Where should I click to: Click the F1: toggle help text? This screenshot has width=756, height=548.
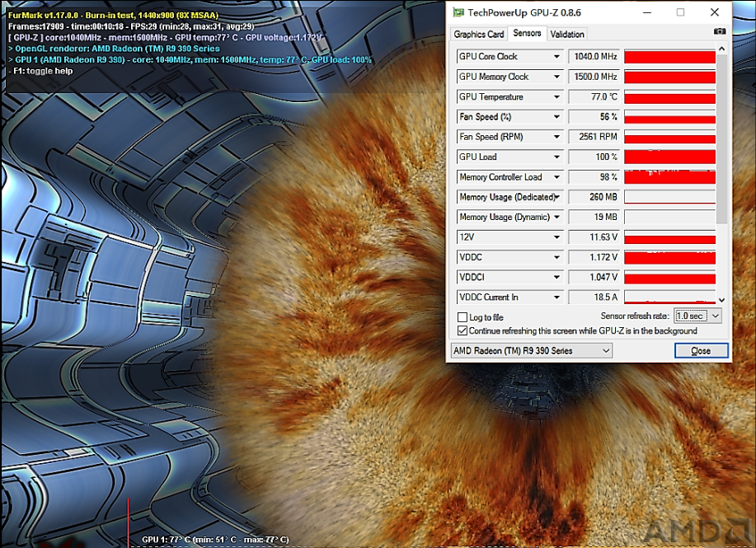(x=40, y=71)
